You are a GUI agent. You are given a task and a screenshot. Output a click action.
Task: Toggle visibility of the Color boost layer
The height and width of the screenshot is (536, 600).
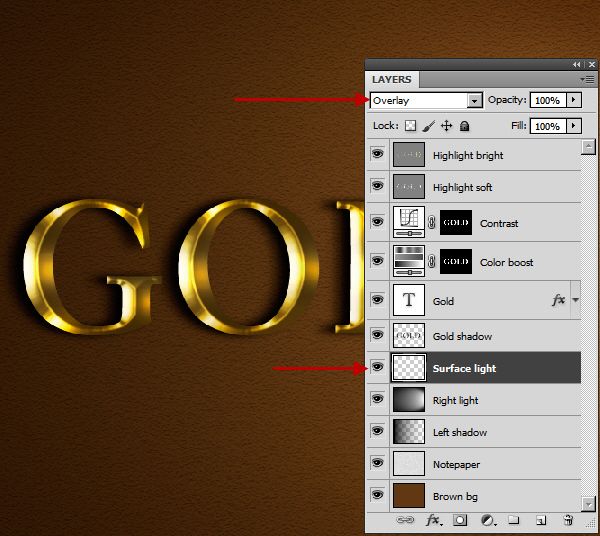coord(377,261)
